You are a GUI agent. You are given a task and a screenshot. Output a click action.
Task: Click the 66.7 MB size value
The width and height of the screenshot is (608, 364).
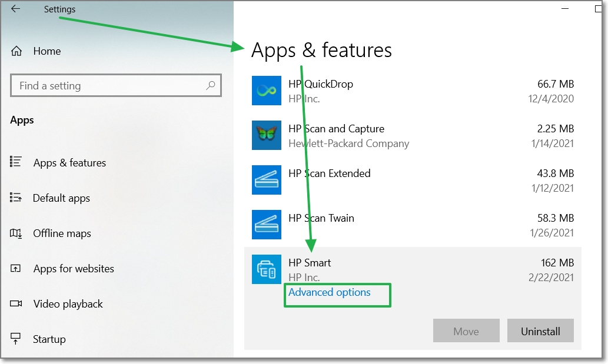(x=555, y=84)
